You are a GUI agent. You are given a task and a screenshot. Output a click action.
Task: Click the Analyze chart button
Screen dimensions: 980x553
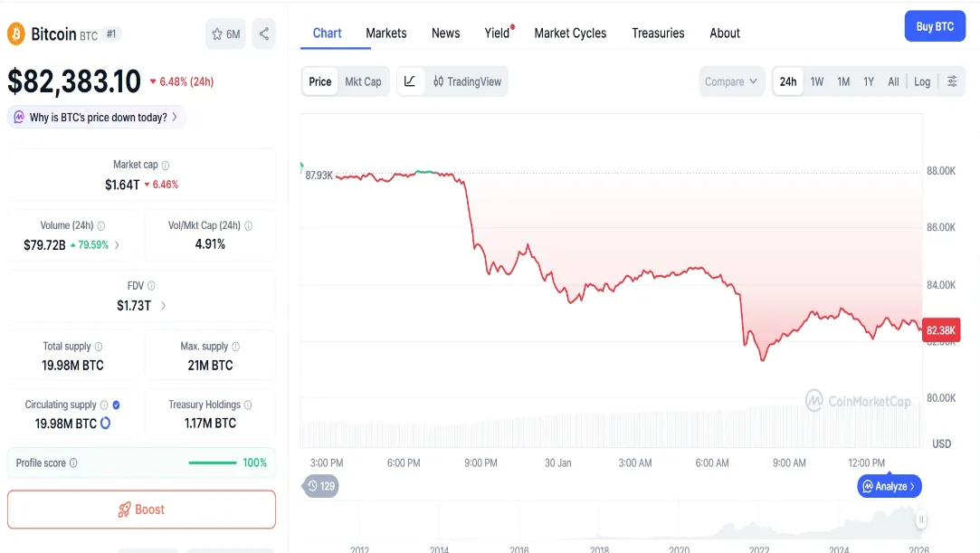pos(889,486)
